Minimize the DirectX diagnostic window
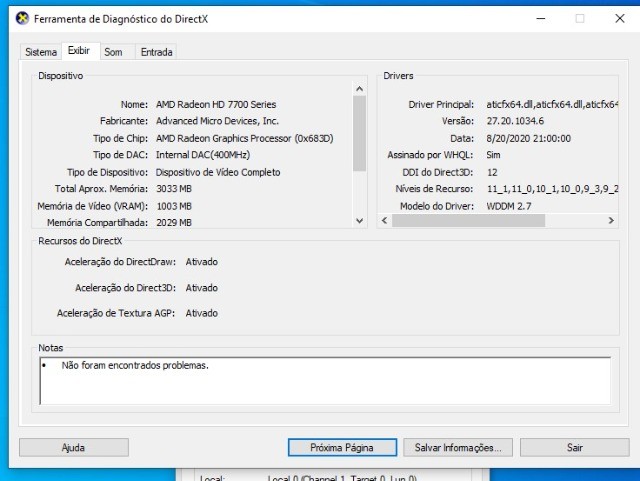 pyautogui.click(x=541, y=19)
